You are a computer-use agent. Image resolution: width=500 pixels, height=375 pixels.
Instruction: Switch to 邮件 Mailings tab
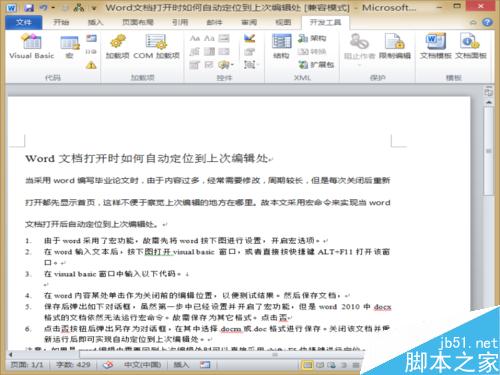pyautogui.click(x=214, y=22)
